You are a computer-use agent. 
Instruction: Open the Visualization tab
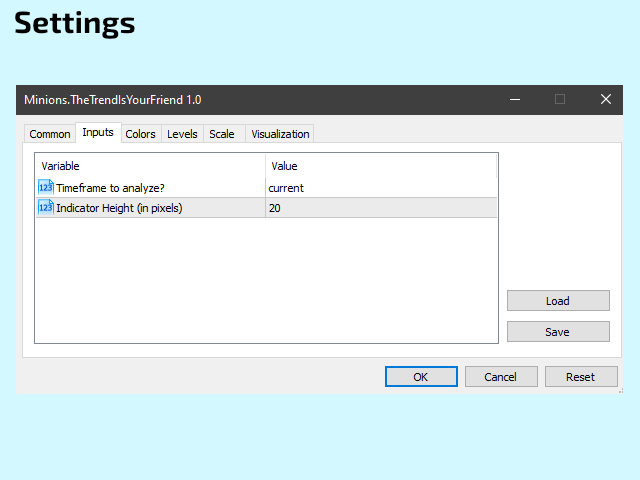pyautogui.click(x=280, y=134)
